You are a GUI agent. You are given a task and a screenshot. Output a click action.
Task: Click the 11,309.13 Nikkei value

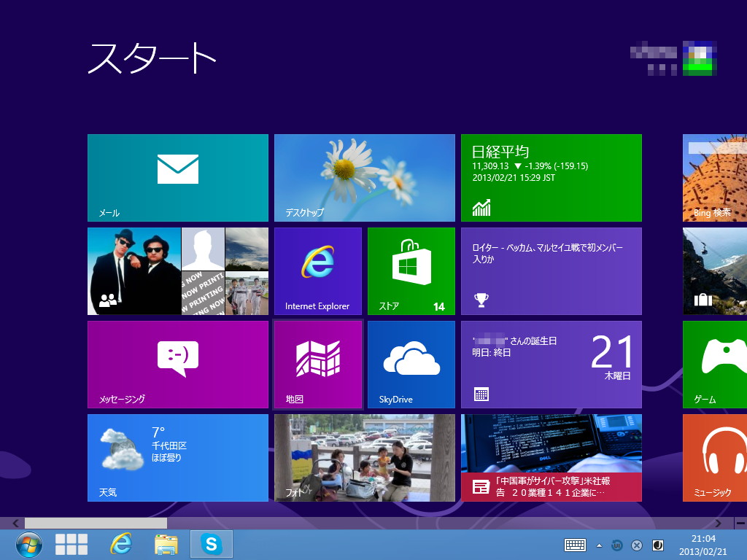(490, 166)
